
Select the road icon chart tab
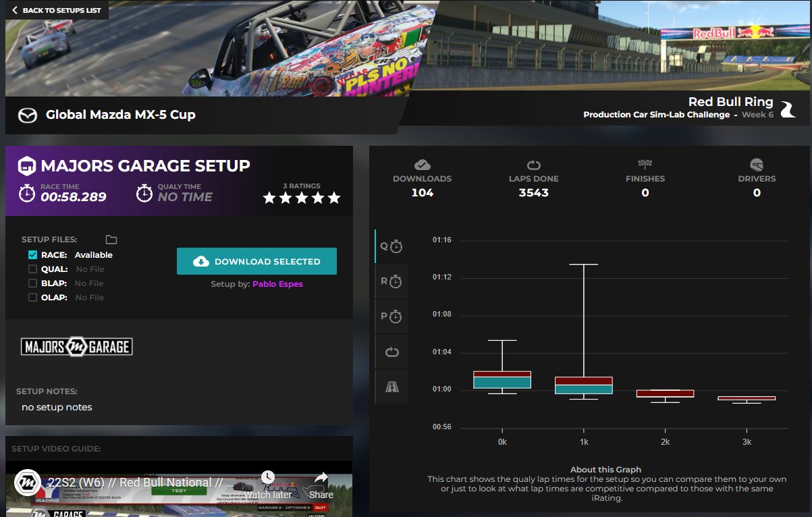pos(391,387)
